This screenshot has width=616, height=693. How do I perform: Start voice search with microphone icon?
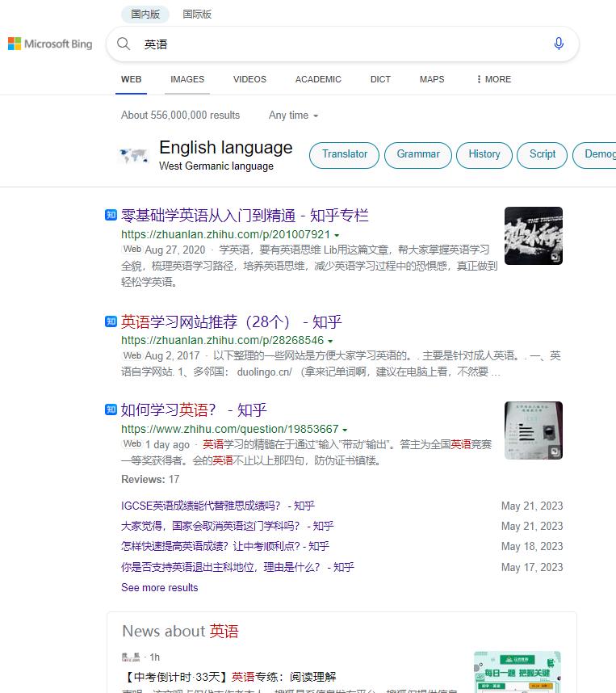(x=559, y=44)
